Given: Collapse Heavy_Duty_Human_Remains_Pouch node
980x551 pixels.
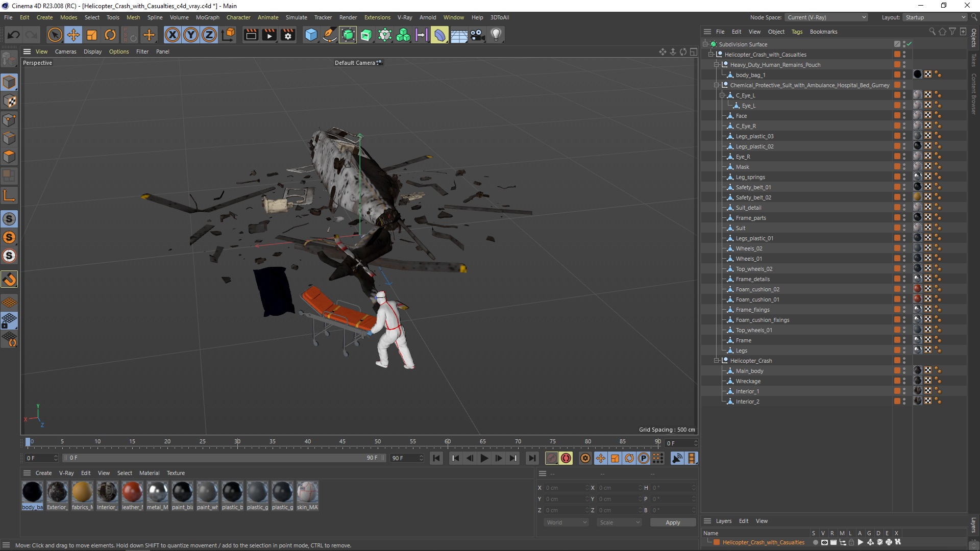Looking at the screenshot, I should point(717,64).
